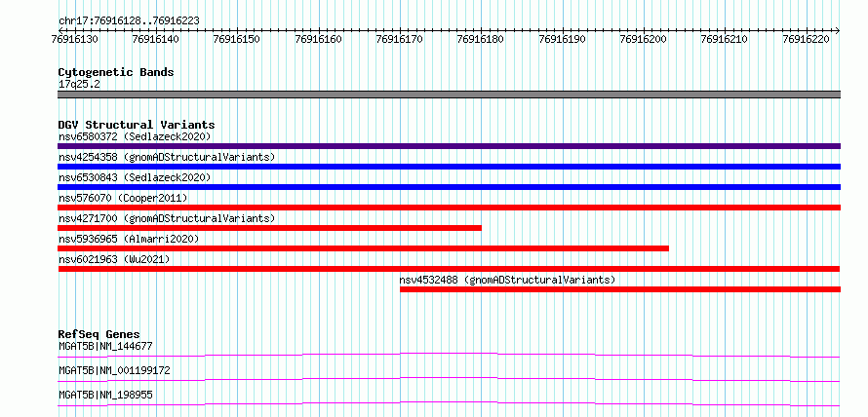Viewport: 868px width, 417px height.
Task: Open gene MGAT5B|NM_001199172 label
Action: click(x=114, y=370)
